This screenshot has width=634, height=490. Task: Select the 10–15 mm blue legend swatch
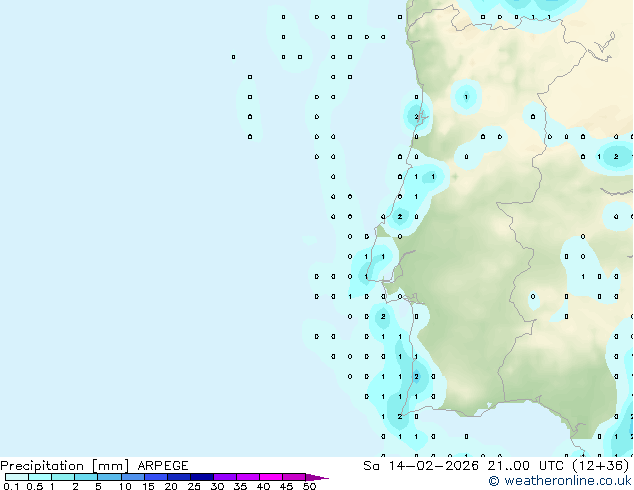(132, 477)
